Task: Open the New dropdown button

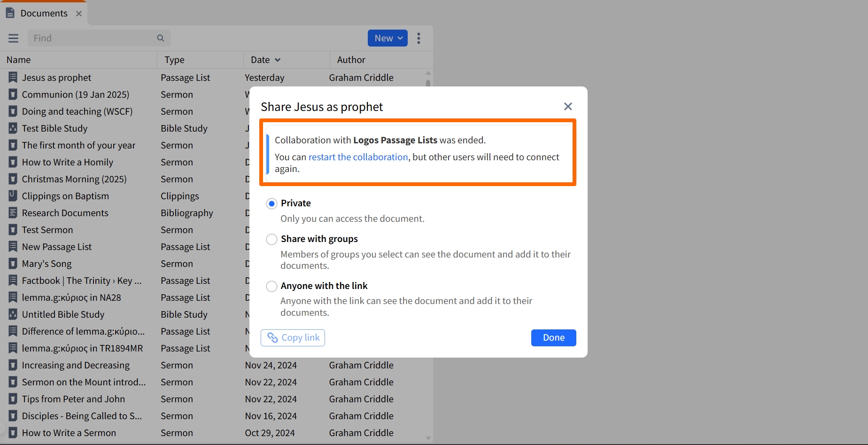Action: tap(387, 38)
